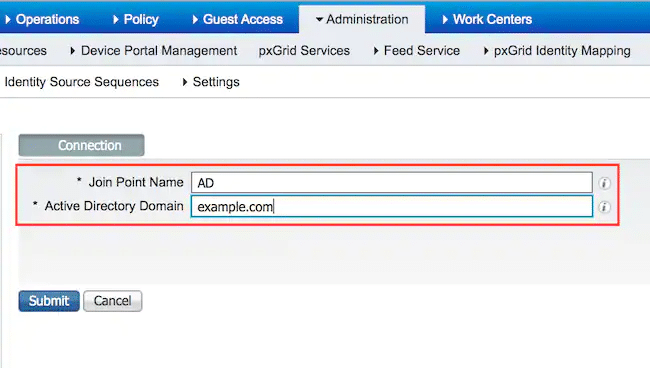Select the Connection tab

pyautogui.click(x=82, y=145)
